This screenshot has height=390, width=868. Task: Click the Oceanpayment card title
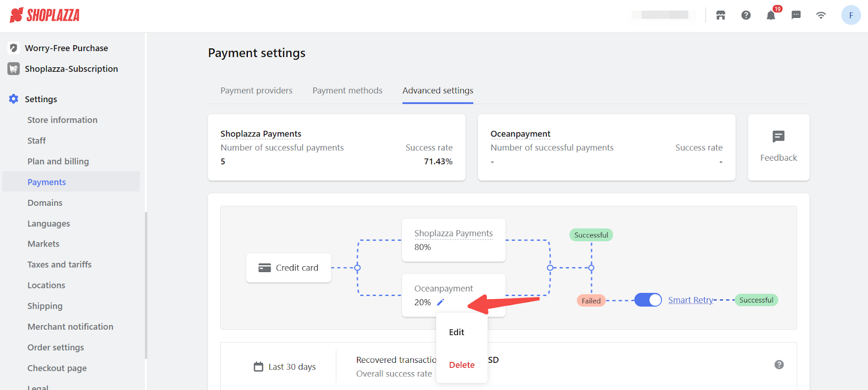click(x=520, y=134)
